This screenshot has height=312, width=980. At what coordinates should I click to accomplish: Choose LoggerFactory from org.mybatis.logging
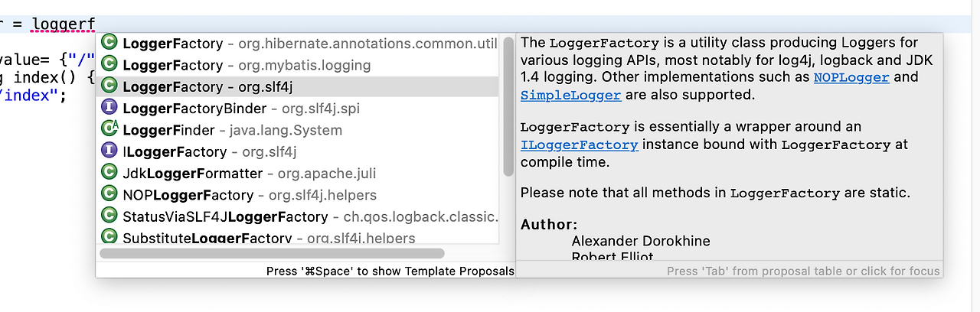(x=246, y=66)
